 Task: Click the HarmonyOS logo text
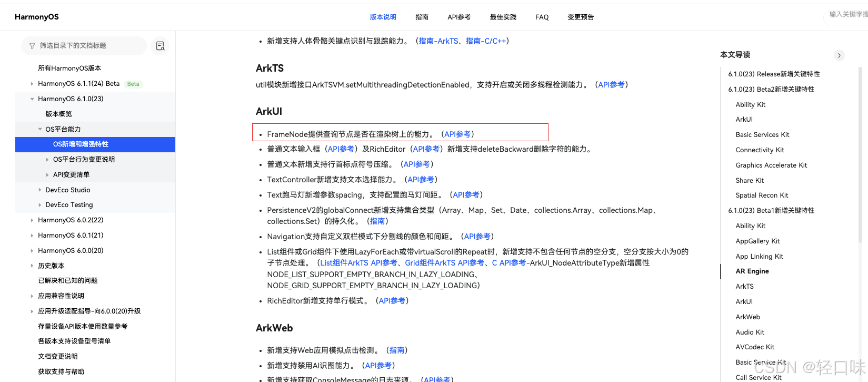[x=37, y=17]
